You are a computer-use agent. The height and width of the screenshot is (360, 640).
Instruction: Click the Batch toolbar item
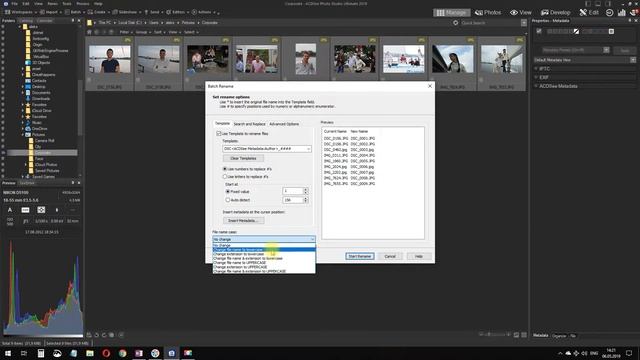tap(76, 12)
